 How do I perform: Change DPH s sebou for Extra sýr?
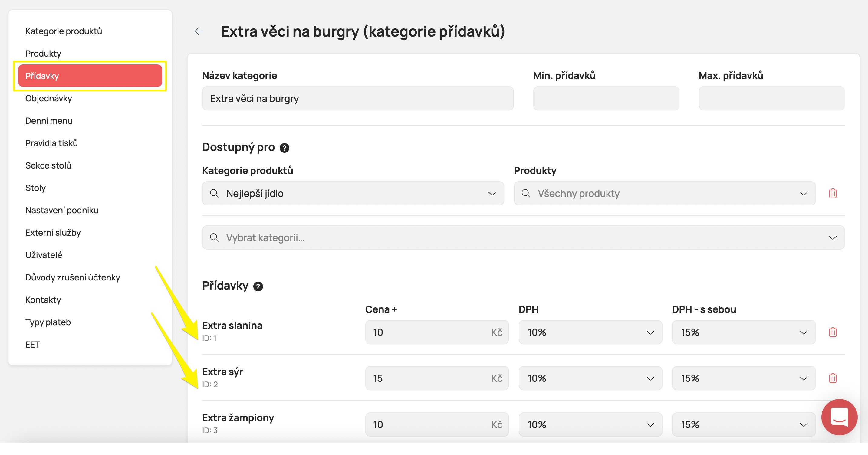pos(744,378)
